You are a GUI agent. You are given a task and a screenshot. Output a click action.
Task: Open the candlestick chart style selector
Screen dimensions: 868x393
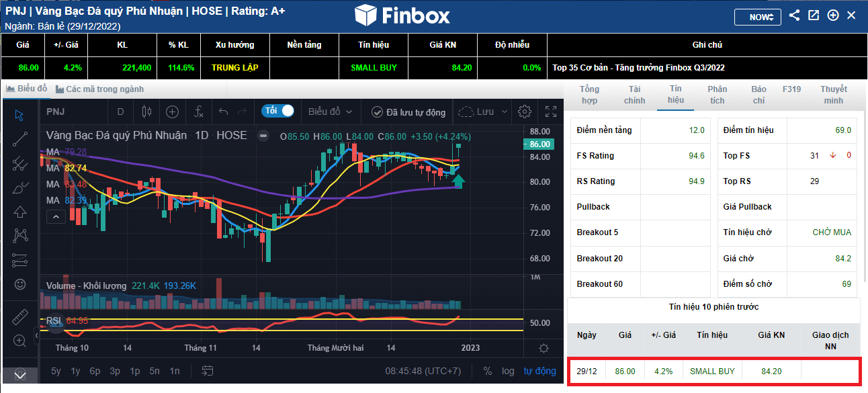[146, 112]
